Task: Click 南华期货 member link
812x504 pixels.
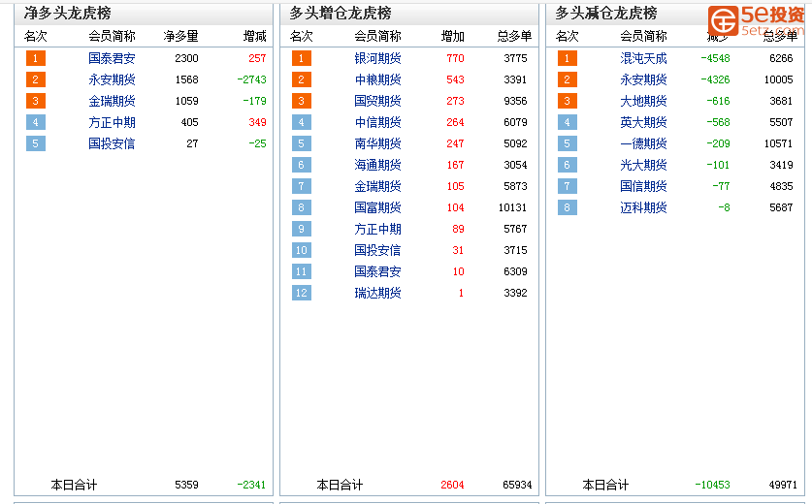Action: point(377,143)
